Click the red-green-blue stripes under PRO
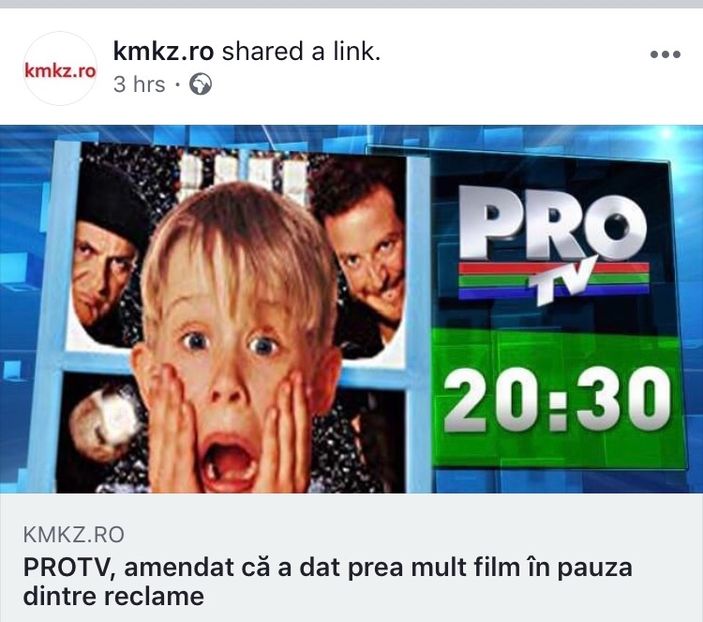The width and height of the screenshot is (703, 622). point(554,279)
